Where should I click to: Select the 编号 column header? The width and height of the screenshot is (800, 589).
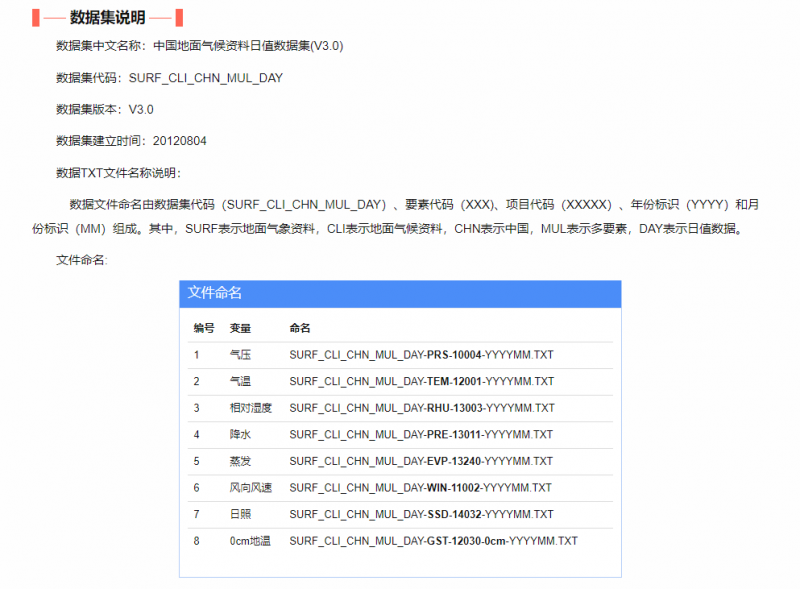coord(203,328)
